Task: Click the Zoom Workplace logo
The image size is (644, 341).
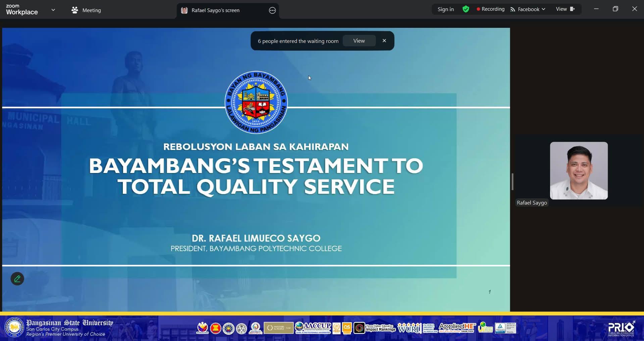Action: coord(22,10)
